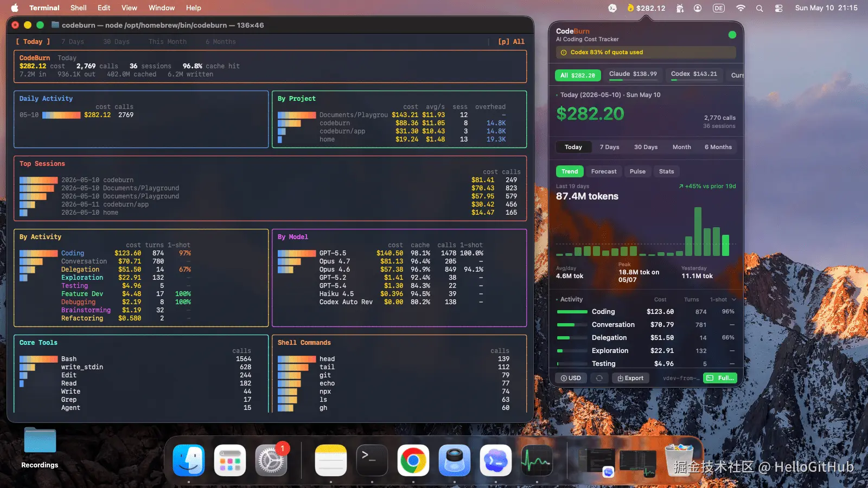Toggle the USD currency selector
The image size is (868, 488).
point(571,378)
